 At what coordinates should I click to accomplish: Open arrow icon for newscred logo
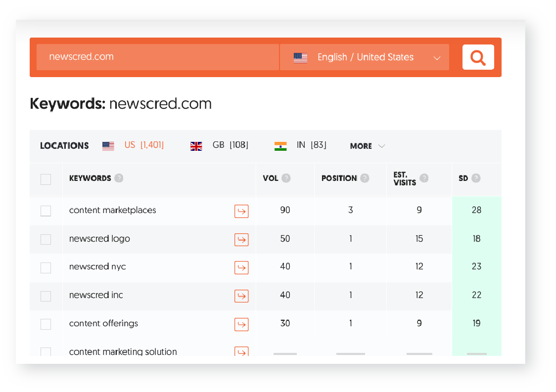coord(241,240)
